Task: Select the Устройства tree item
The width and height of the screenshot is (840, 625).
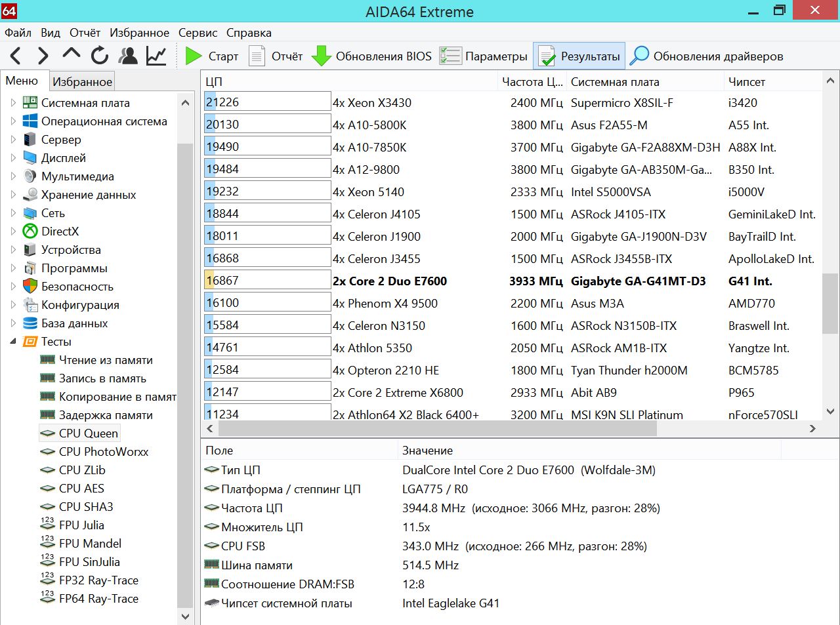Action: click(x=71, y=250)
